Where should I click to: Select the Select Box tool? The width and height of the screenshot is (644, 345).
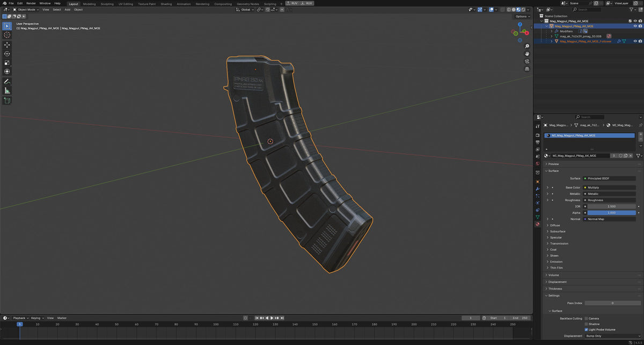[x=7, y=26]
